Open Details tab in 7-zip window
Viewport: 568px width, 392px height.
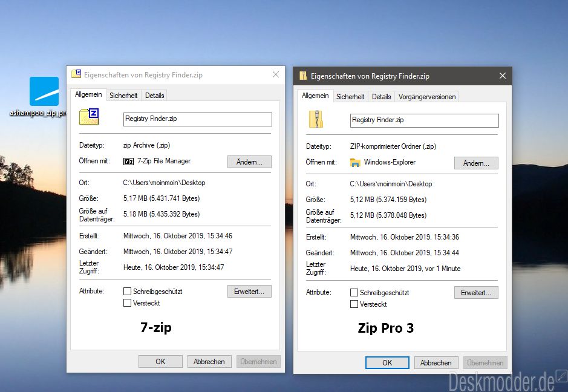click(x=155, y=96)
